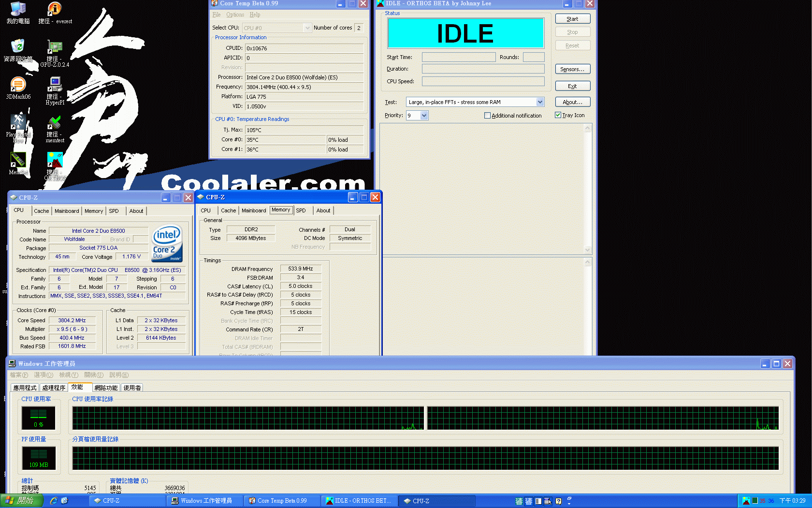Open the 檔案 menu in Task Manager
The height and width of the screenshot is (508, 812).
(x=19, y=375)
